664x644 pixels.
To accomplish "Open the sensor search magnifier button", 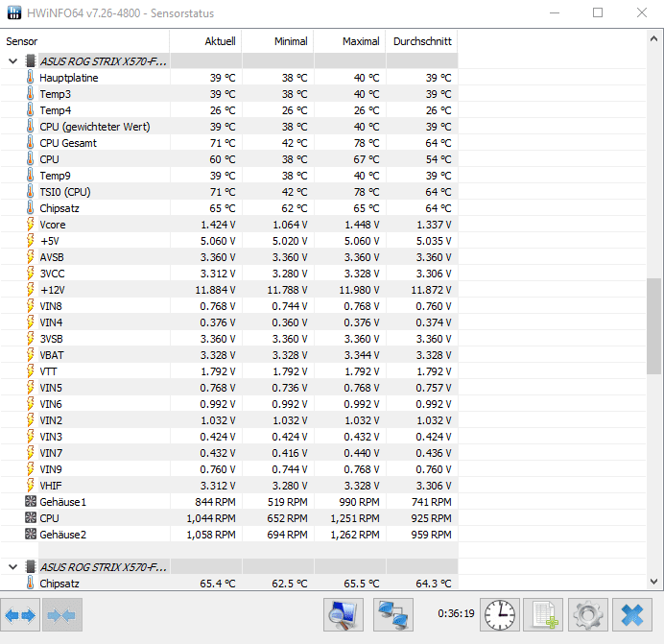I will (344, 615).
